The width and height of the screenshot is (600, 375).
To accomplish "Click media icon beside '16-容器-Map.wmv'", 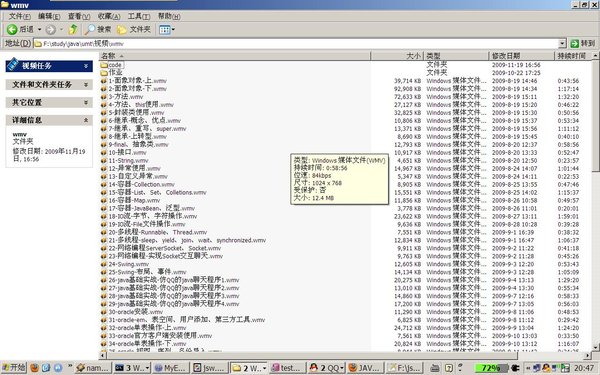I will tap(104, 201).
